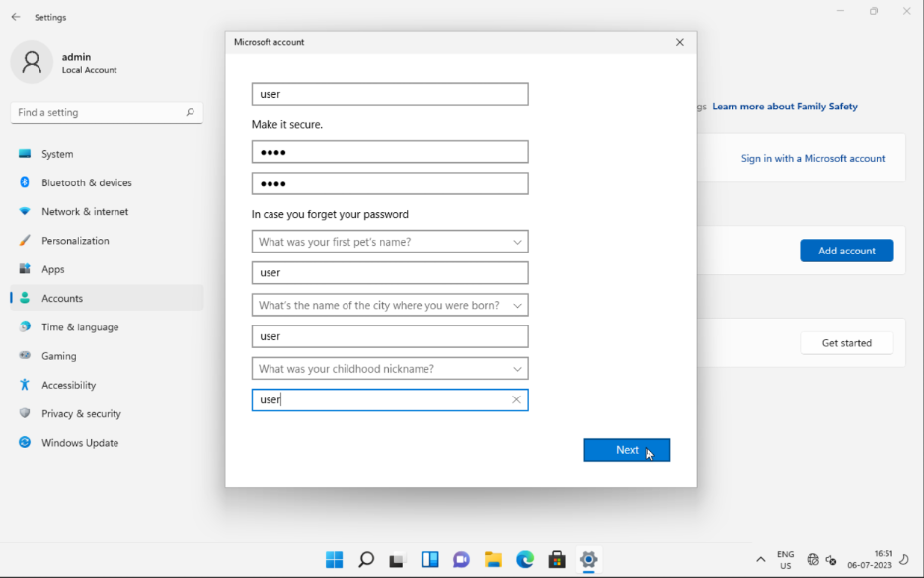Open the Chat taskbar icon

point(461,560)
